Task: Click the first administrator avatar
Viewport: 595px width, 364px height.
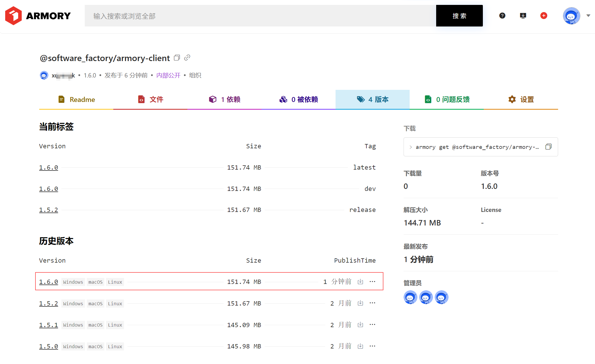Action: (x=410, y=297)
